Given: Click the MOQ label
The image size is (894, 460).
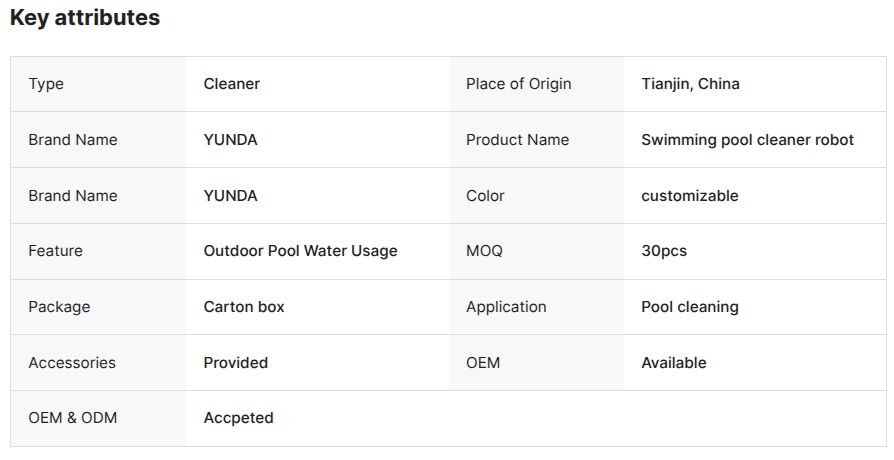Looking at the screenshot, I should 484,251.
